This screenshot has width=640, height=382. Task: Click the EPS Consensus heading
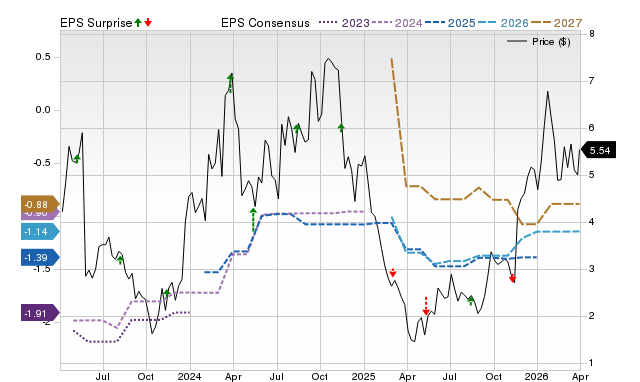tap(265, 23)
